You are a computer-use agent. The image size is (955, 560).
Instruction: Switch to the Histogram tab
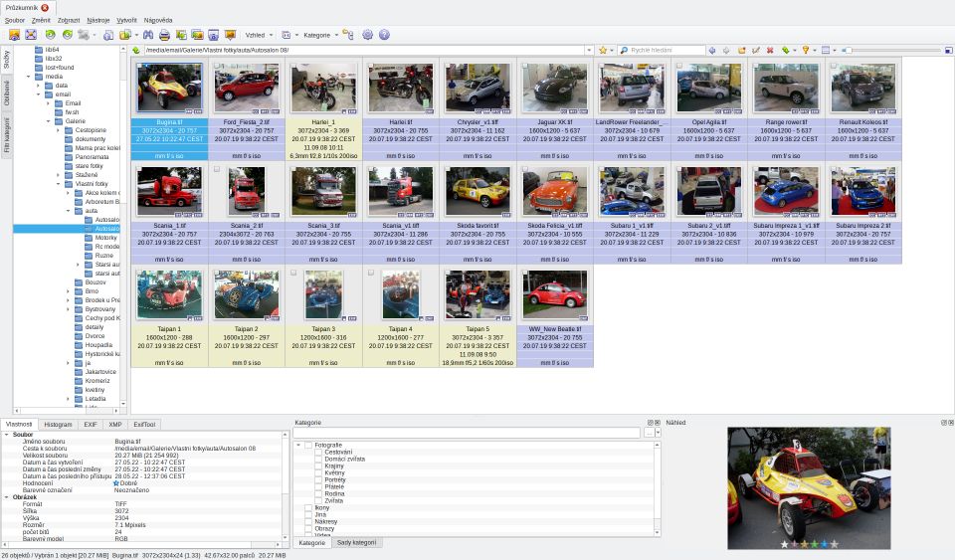pos(59,425)
